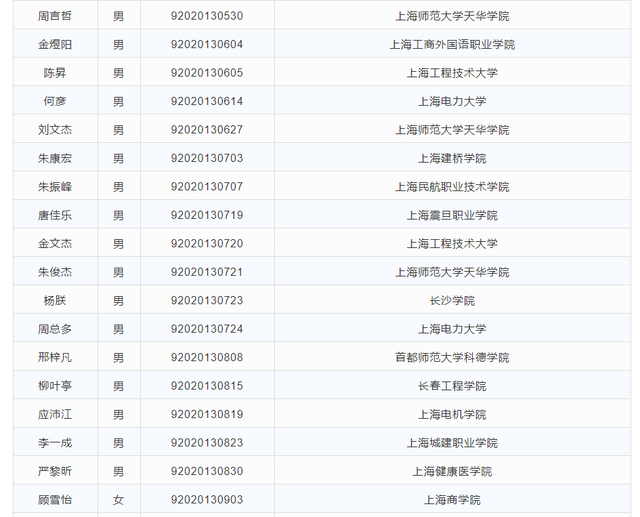
Task: Select school 上海民航职业技术学院
Action: pos(452,187)
